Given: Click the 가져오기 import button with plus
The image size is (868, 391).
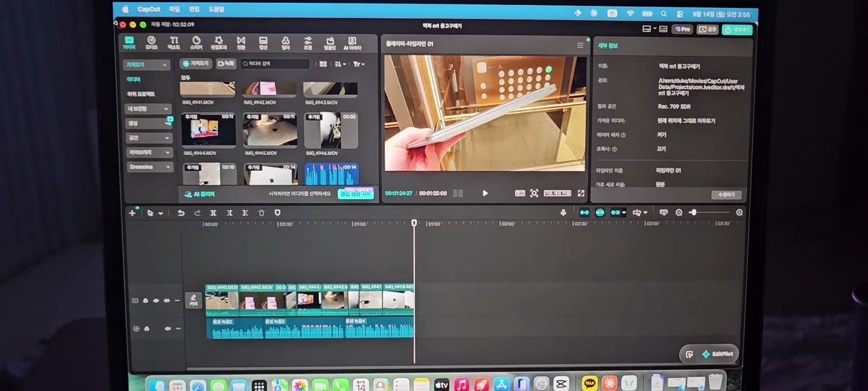Looking at the screenshot, I should (x=195, y=64).
